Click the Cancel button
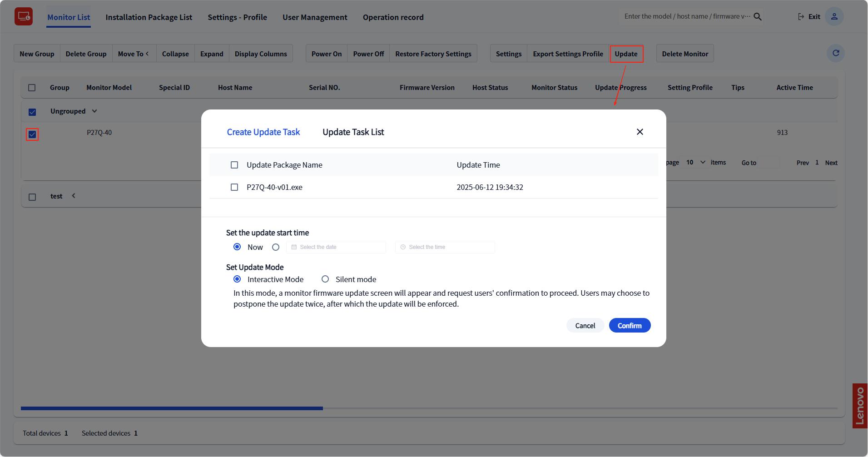The image size is (868, 457). pyautogui.click(x=585, y=326)
